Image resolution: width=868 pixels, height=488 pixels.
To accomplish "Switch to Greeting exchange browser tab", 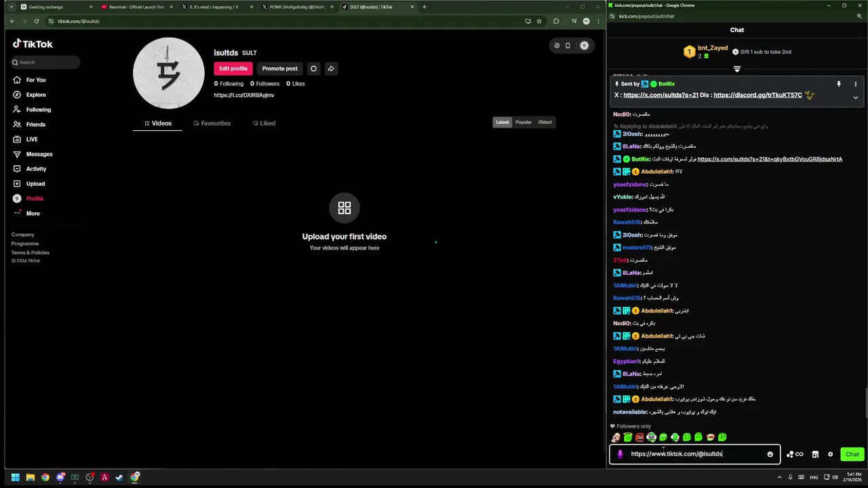I will 56,7.
